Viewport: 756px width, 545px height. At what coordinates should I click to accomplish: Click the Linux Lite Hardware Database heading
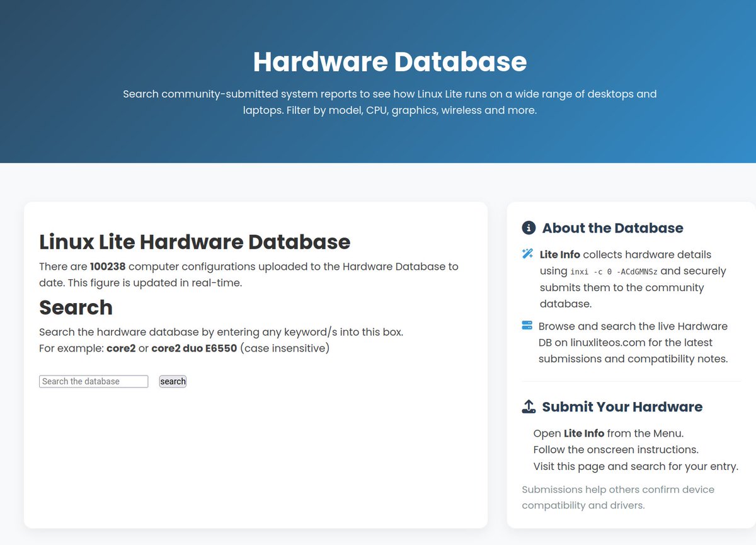point(195,242)
